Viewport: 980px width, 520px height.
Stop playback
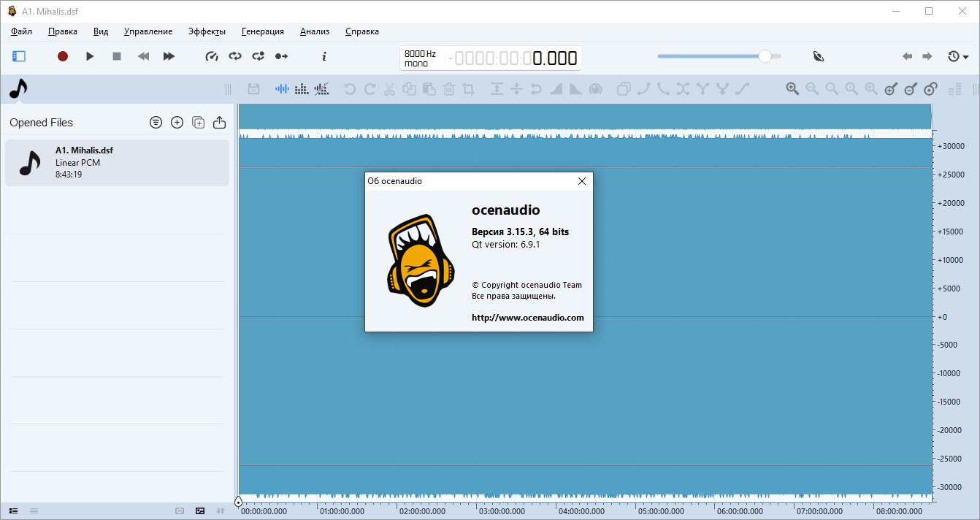(117, 56)
